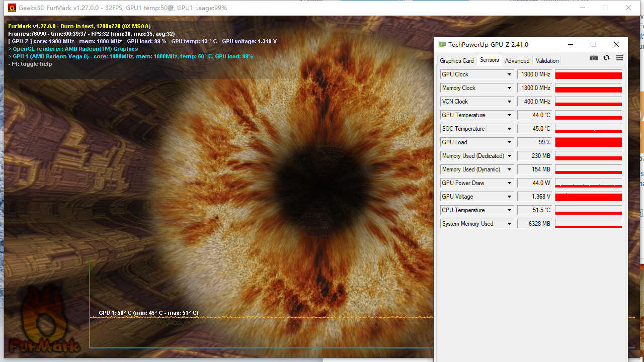Click the System Memory Used history graph
644x362 pixels.
click(589, 224)
